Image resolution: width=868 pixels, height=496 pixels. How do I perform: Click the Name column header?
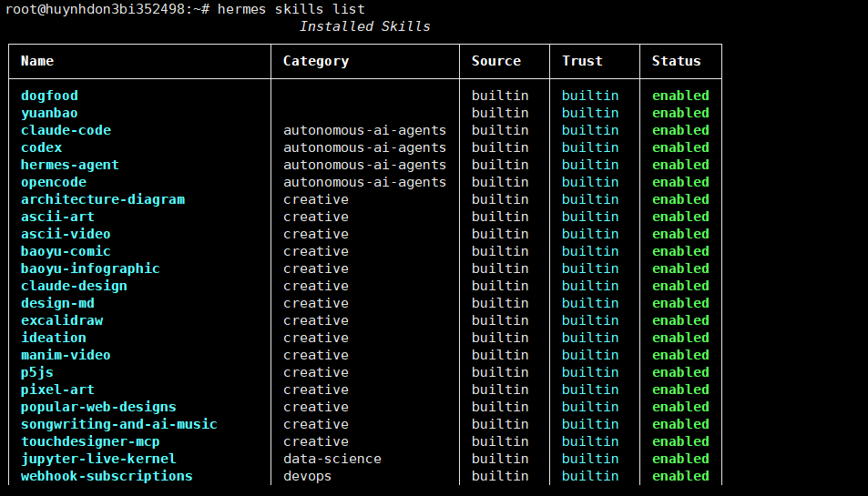37,61
